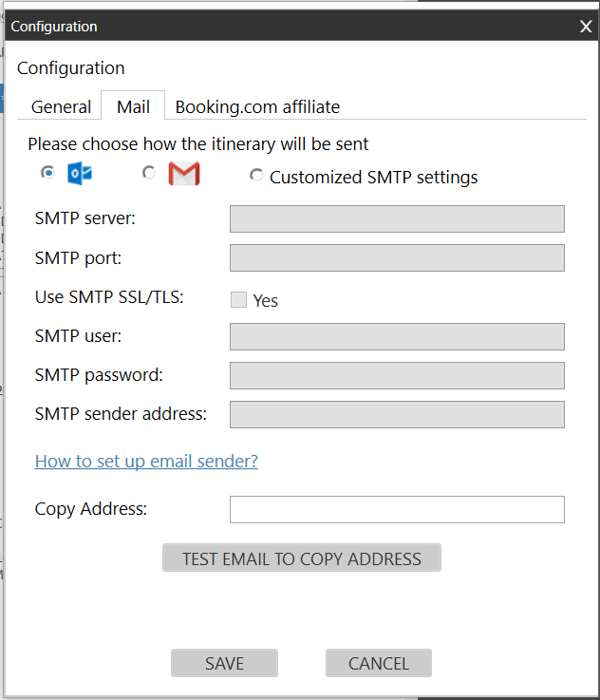This screenshot has height=700, width=600.
Task: Enable the Use SMTP SSL/TLS checkbox
Action: [239, 300]
